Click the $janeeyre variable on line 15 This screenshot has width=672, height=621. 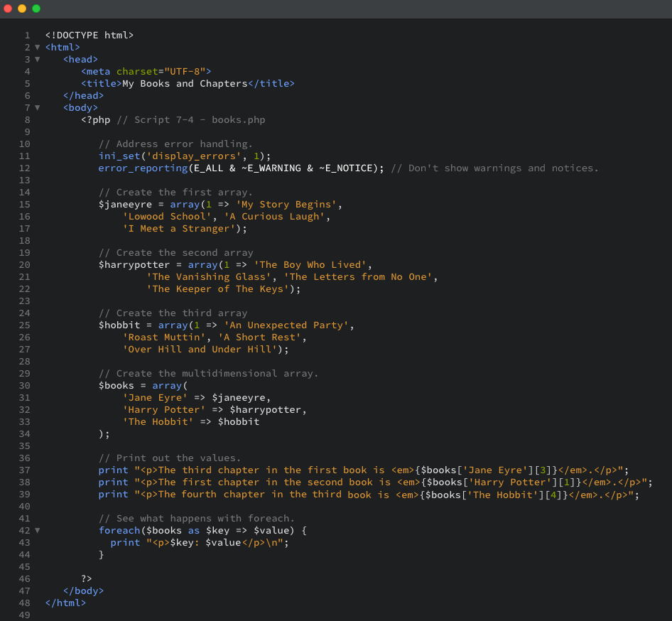point(125,205)
